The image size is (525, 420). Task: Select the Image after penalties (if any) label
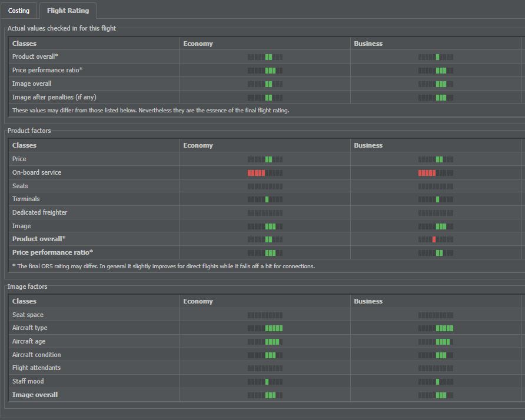coord(54,97)
